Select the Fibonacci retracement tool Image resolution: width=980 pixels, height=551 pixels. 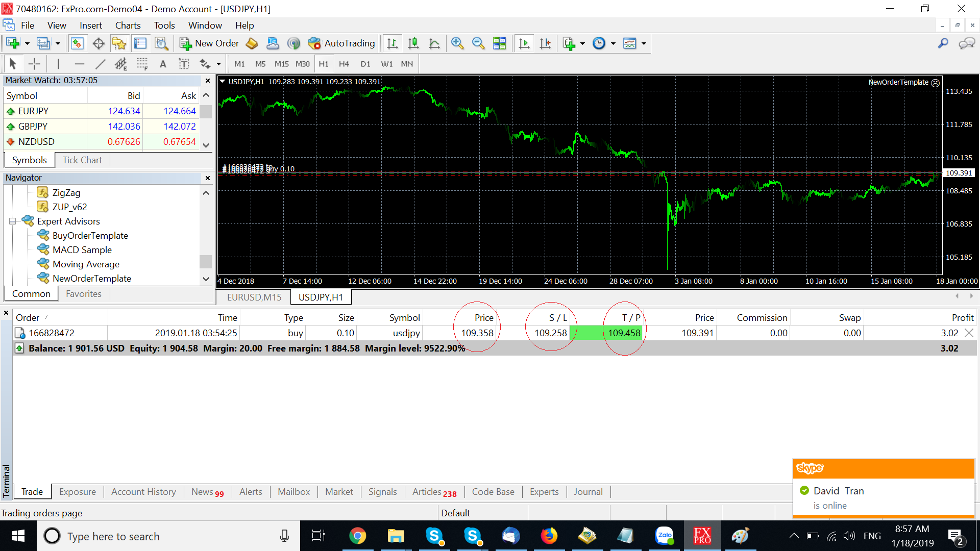(142, 64)
